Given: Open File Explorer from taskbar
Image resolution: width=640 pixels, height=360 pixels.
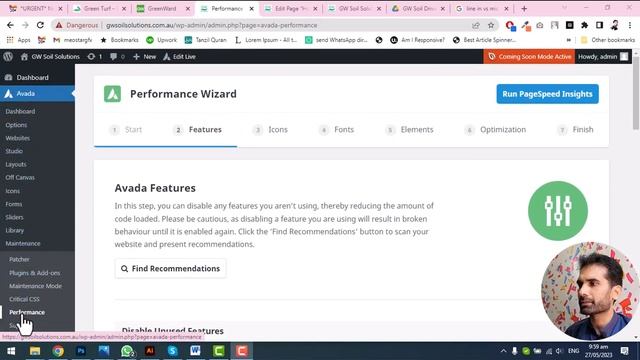Looking at the screenshot, I should point(35,351).
